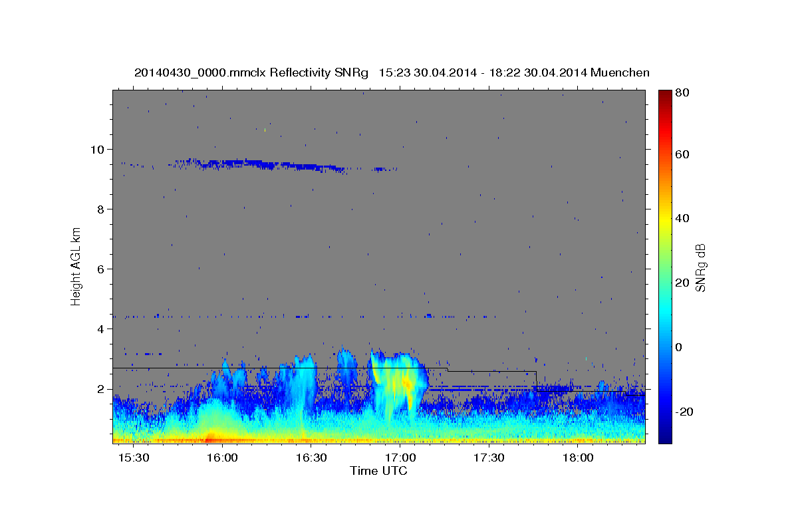This screenshot has width=798, height=532.
Task: Click the 'Time UTC' axis label
Action: coord(378,471)
